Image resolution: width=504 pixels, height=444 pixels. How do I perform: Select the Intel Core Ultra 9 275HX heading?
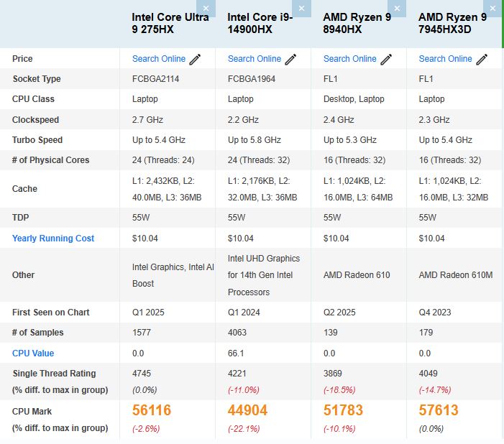point(170,23)
